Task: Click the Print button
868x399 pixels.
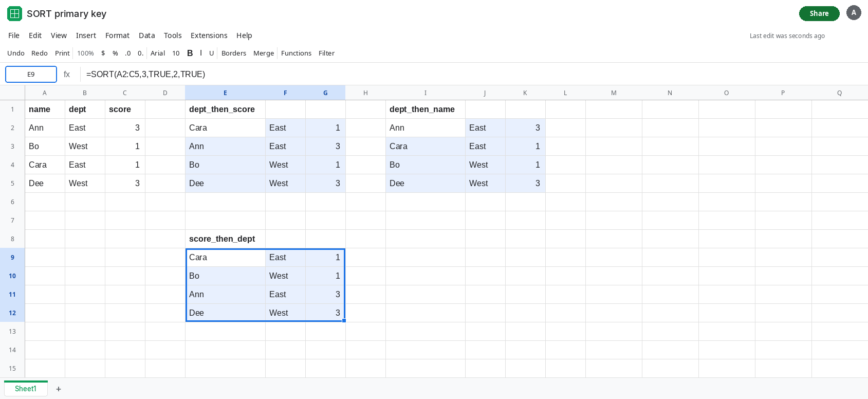Action: [62, 53]
